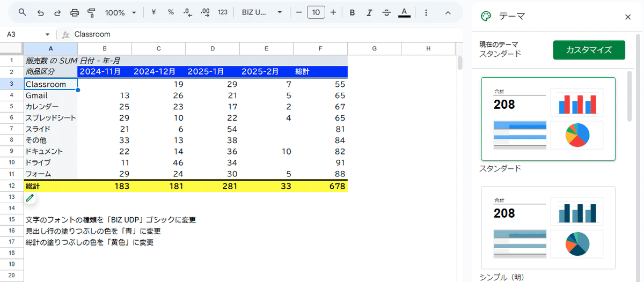This screenshot has width=644, height=282.
Task: Close the テーマ side panel
Action: coord(628,17)
